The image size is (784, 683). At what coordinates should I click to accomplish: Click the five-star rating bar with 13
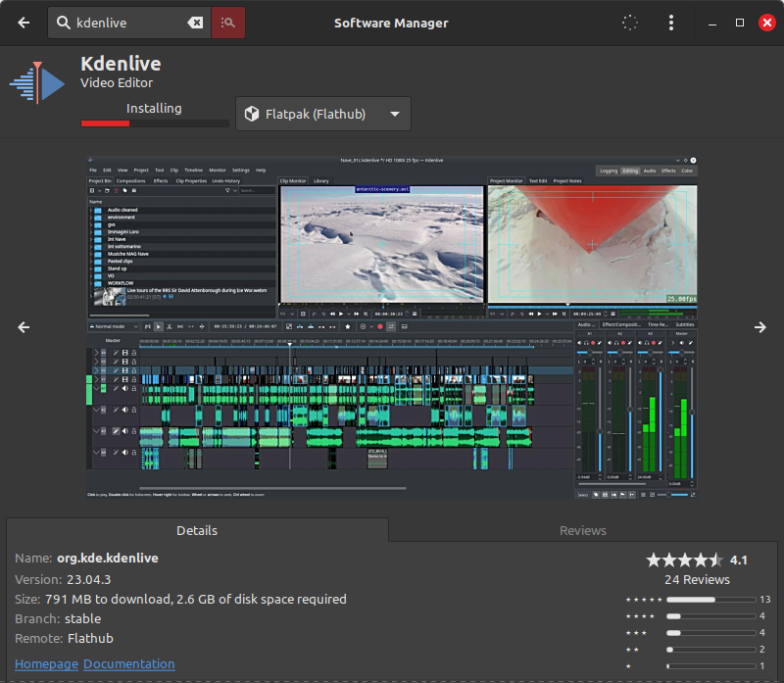(x=711, y=600)
